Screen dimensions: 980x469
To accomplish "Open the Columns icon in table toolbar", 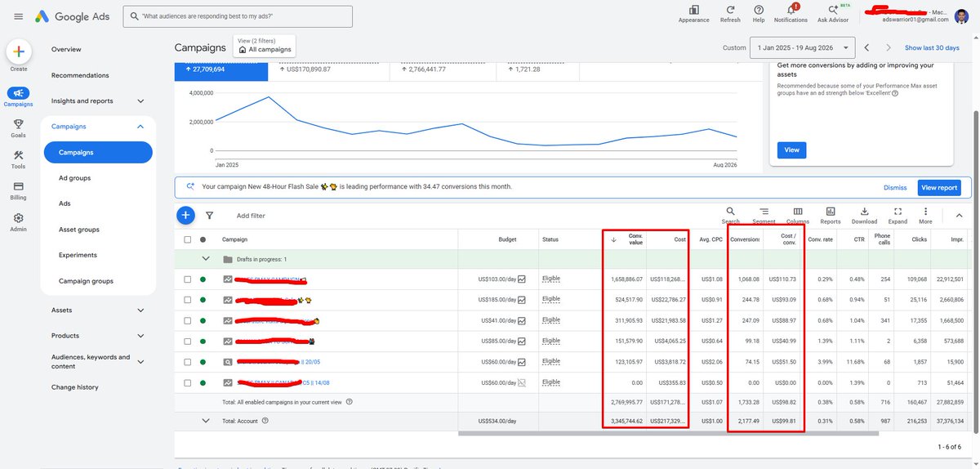I will 798,211.
